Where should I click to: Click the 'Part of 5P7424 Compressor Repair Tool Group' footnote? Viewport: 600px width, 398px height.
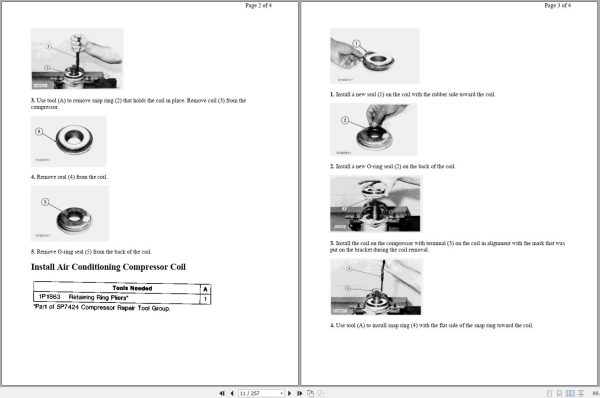tap(102, 307)
